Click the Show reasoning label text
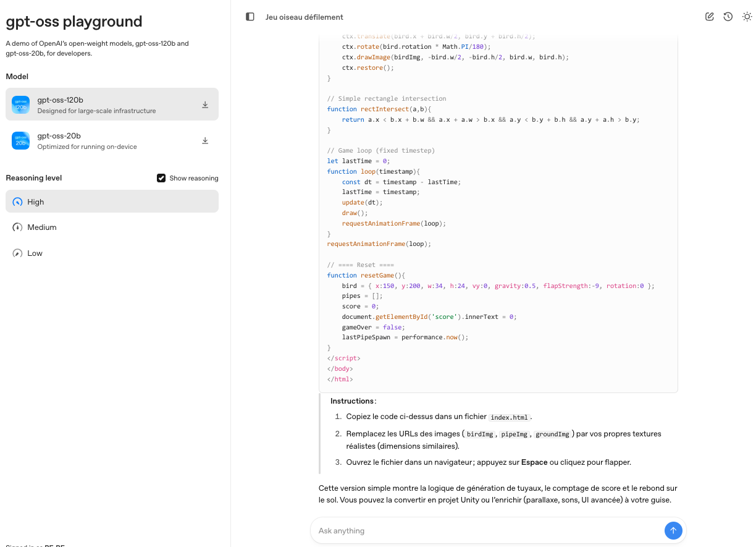756x547 pixels. click(x=194, y=178)
